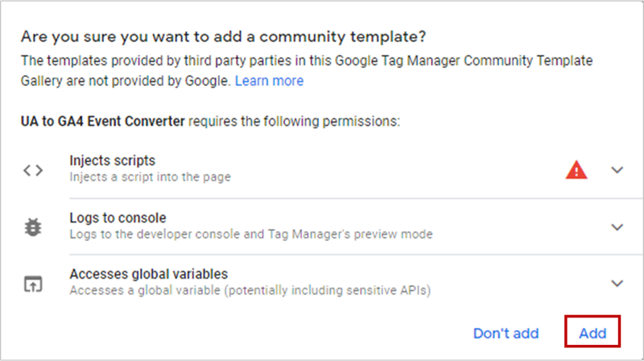The width and height of the screenshot is (644, 361).
Task: Click the 'Injects a script into the page' description
Action: (x=150, y=176)
